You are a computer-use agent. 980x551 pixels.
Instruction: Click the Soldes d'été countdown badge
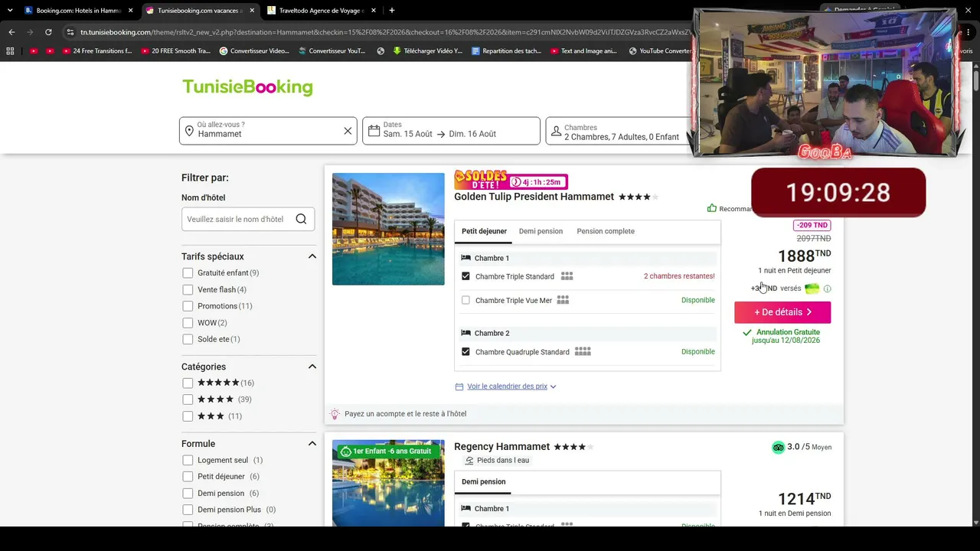tap(511, 181)
